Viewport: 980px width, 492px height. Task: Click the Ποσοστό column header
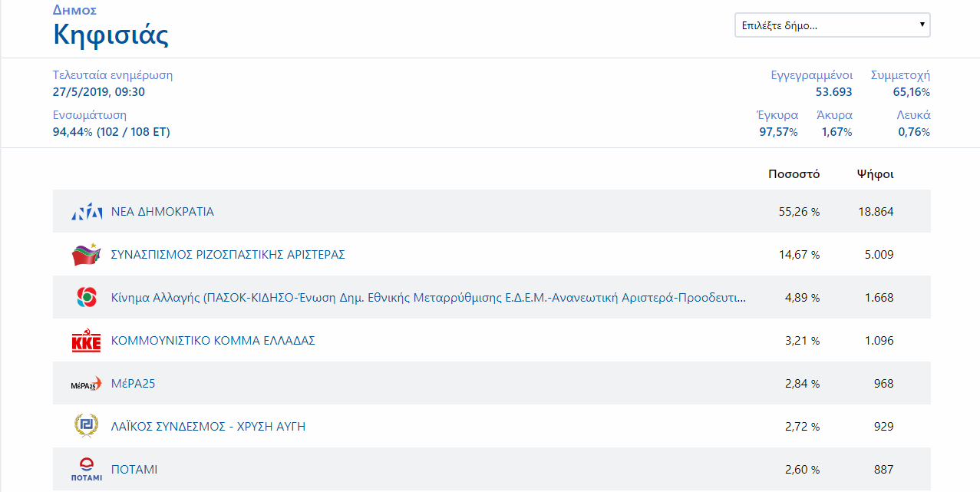coord(794,174)
